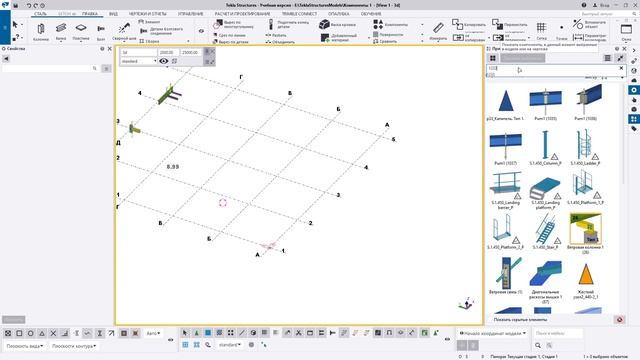This screenshot has height=360, width=640.
Task: Click the pin icon in the components panel
Action: pyautogui.click(x=620, y=58)
